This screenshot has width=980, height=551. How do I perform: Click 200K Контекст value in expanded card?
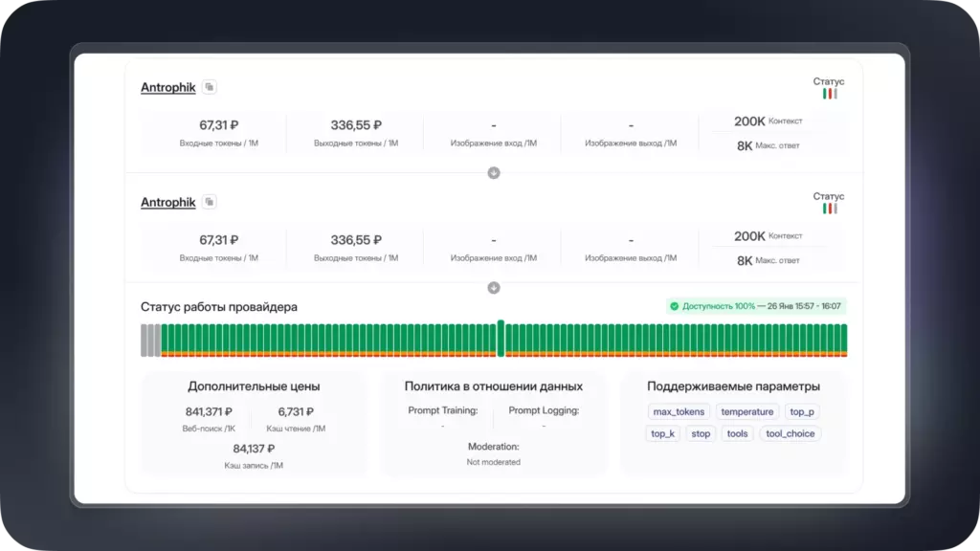pos(768,236)
